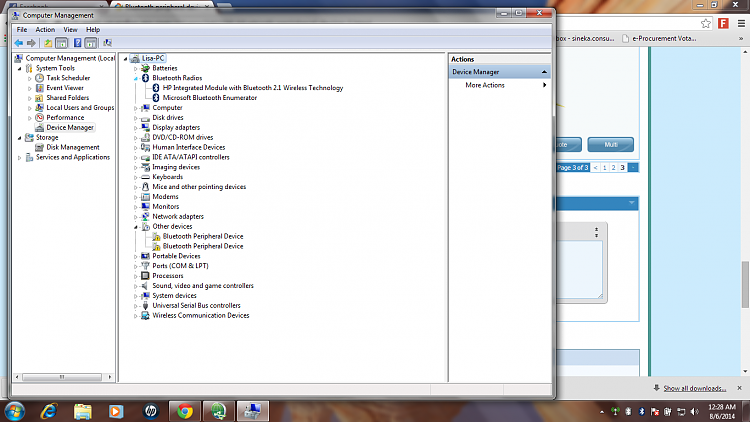Select first Bluetooth Peripheral Device warning entry
Viewport: 750px width, 422px height.
pyautogui.click(x=203, y=236)
